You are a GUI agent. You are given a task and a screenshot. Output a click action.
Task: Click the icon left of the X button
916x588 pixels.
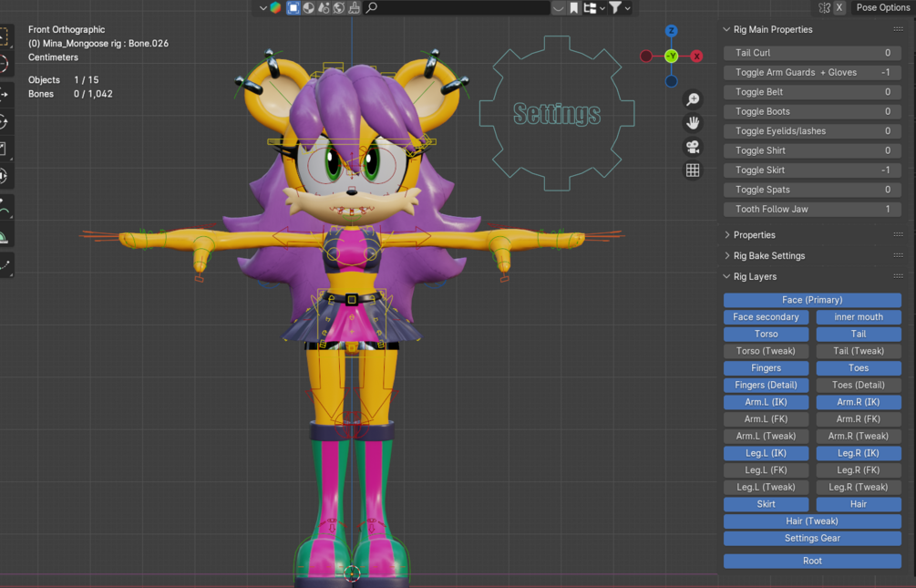[x=824, y=7]
